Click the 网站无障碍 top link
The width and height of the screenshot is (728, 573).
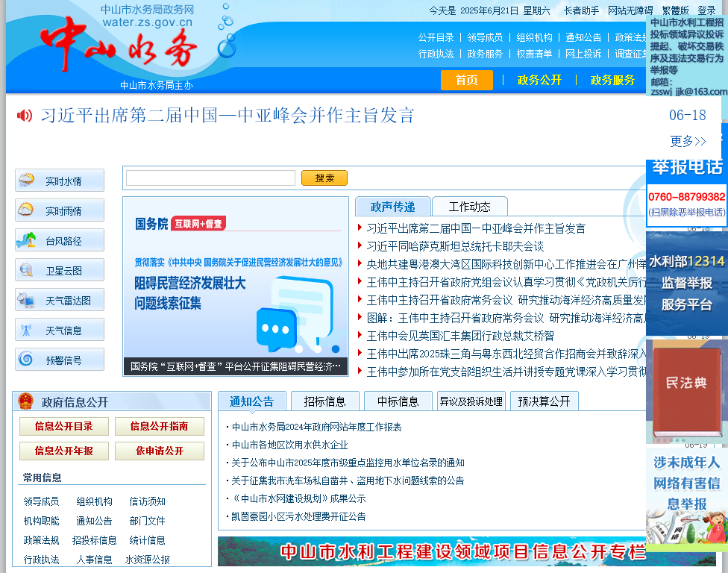point(630,10)
